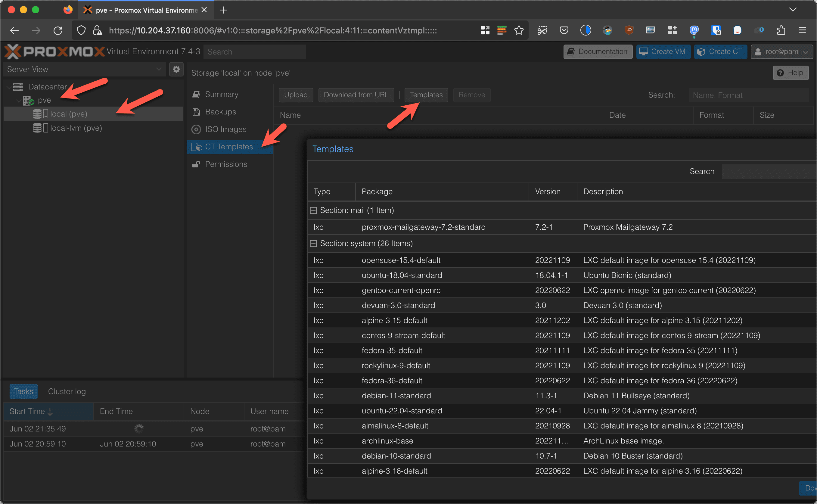Click the CT Templates cube icon
Screen dimensions: 817x504
pyautogui.click(x=197, y=147)
